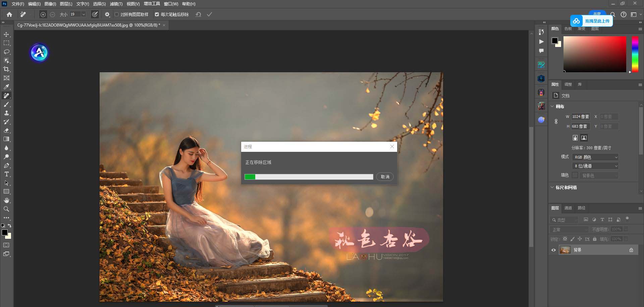Open the 增效工具 menu
This screenshot has height=307, width=644.
[x=152, y=4]
